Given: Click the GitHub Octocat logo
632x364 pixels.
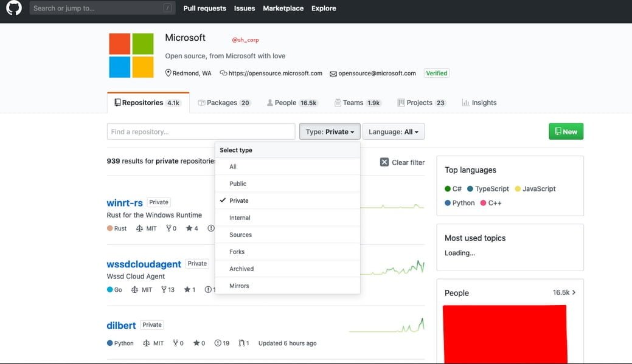Looking at the screenshot, I should pyautogui.click(x=14, y=8).
